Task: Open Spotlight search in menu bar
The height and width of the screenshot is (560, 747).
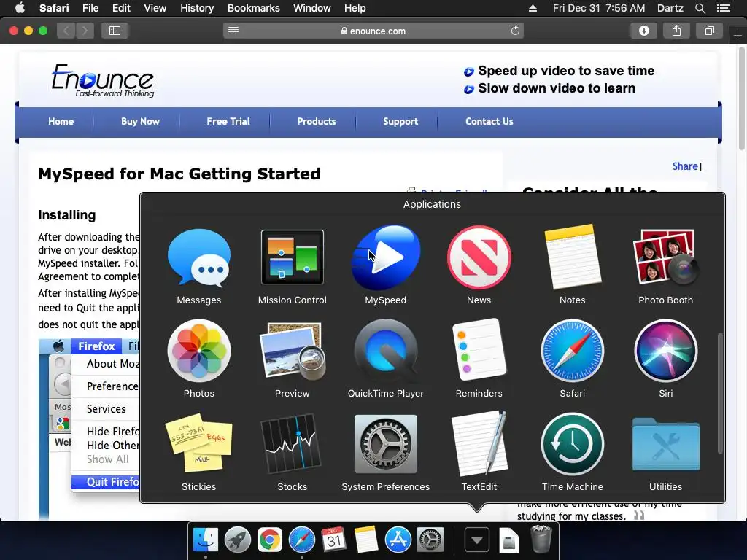Action: [700, 8]
